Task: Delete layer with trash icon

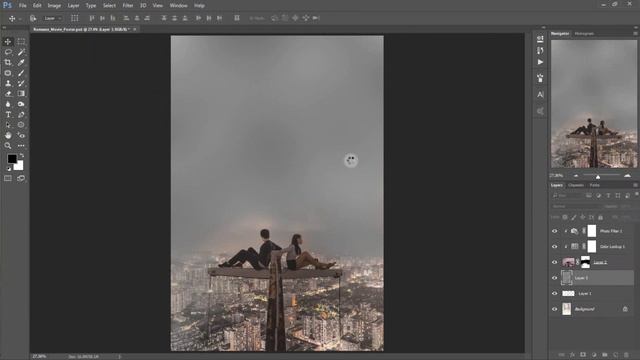Action: [x=627, y=355]
